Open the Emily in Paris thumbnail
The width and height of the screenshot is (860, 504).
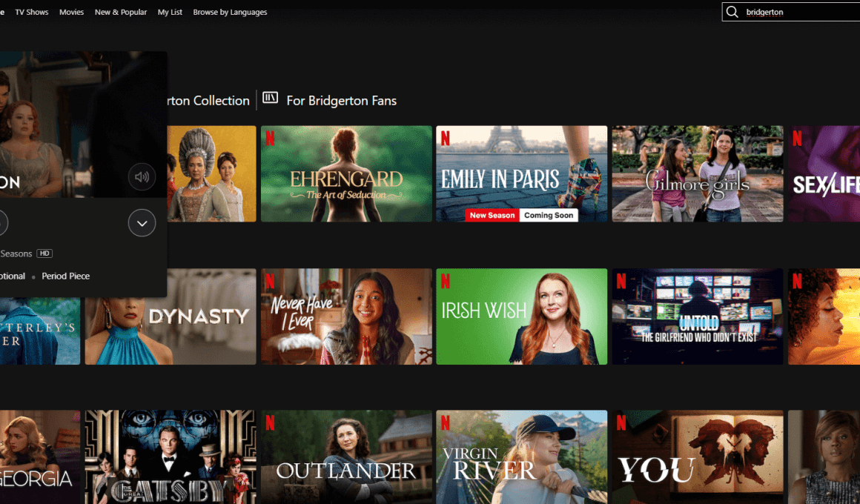(x=522, y=174)
